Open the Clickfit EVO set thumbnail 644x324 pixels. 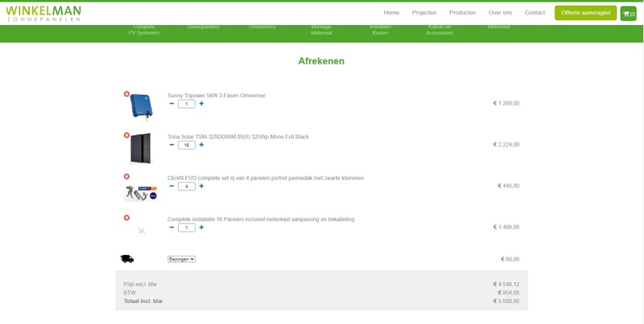tap(141, 193)
